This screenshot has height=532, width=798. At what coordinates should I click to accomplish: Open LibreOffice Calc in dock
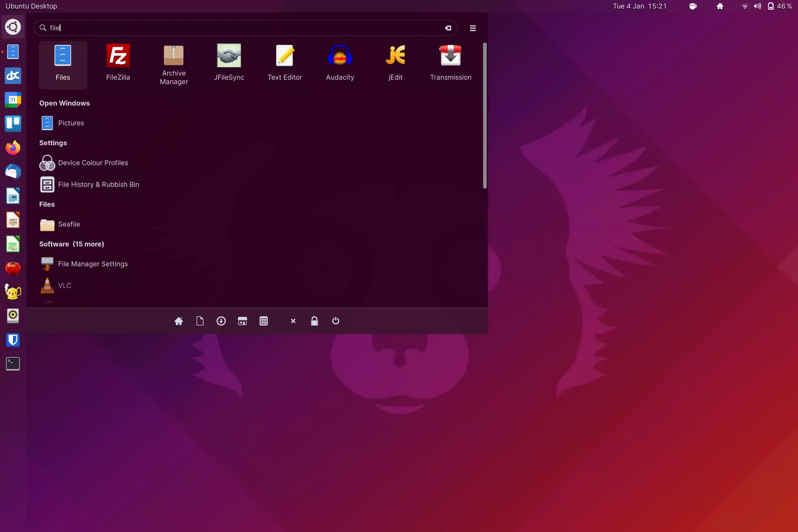pos(13,244)
